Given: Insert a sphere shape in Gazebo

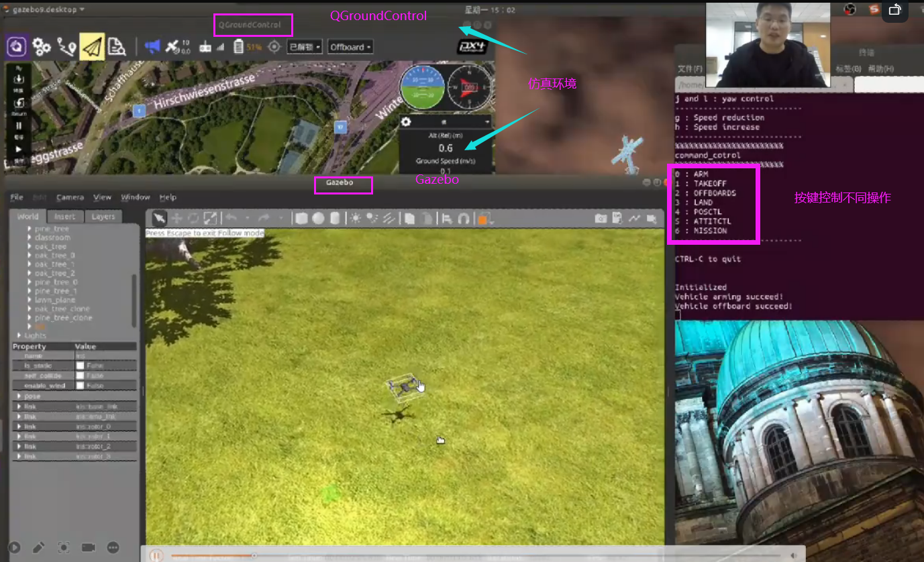Looking at the screenshot, I should [318, 218].
